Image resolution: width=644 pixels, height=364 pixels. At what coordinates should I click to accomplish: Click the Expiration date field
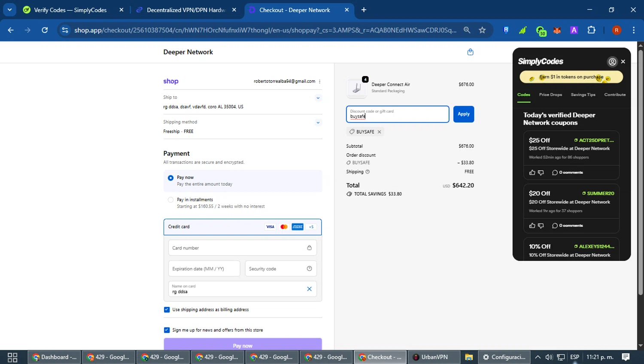(204, 269)
